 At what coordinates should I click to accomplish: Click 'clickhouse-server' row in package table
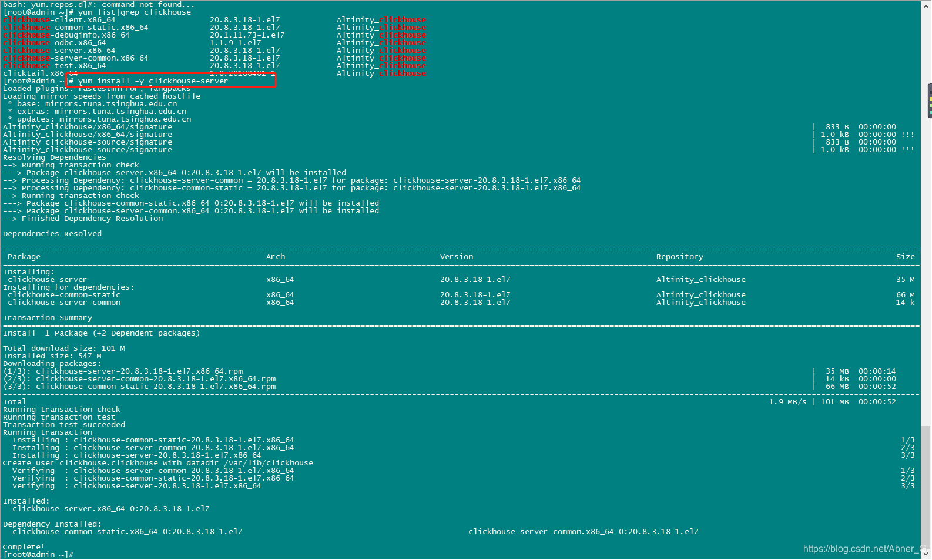461,279
